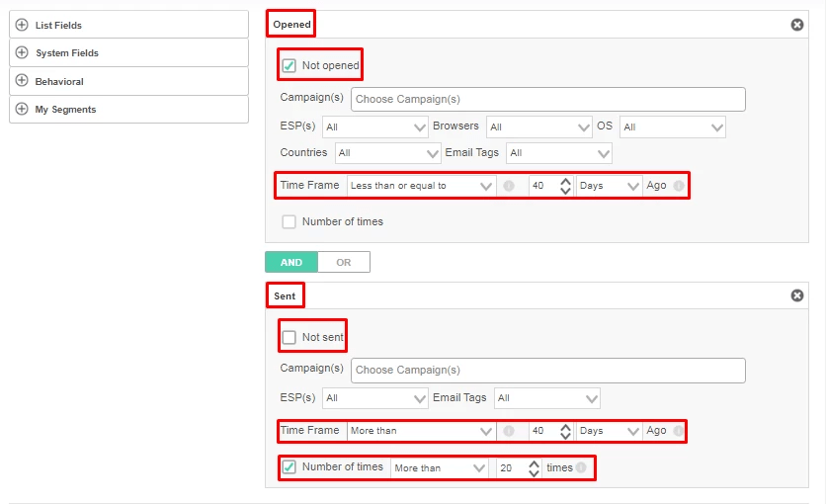Expand the System Fields plus icon
This screenshot has height=504, width=826.
point(22,52)
